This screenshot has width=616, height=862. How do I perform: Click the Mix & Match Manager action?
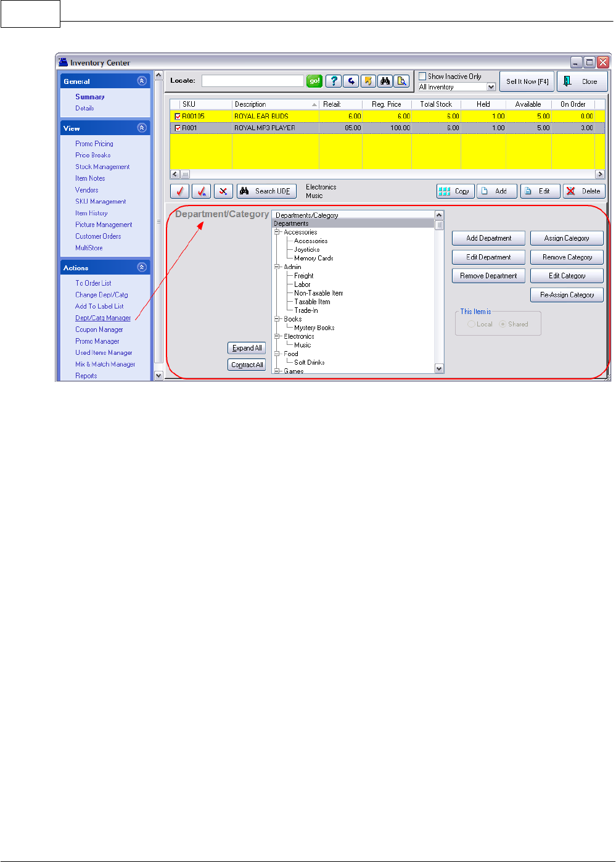coord(105,364)
